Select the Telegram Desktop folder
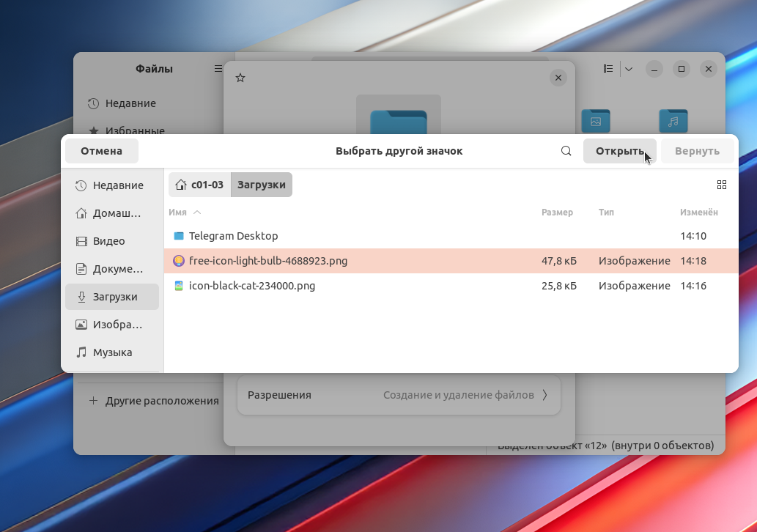The width and height of the screenshot is (757, 532). click(233, 236)
